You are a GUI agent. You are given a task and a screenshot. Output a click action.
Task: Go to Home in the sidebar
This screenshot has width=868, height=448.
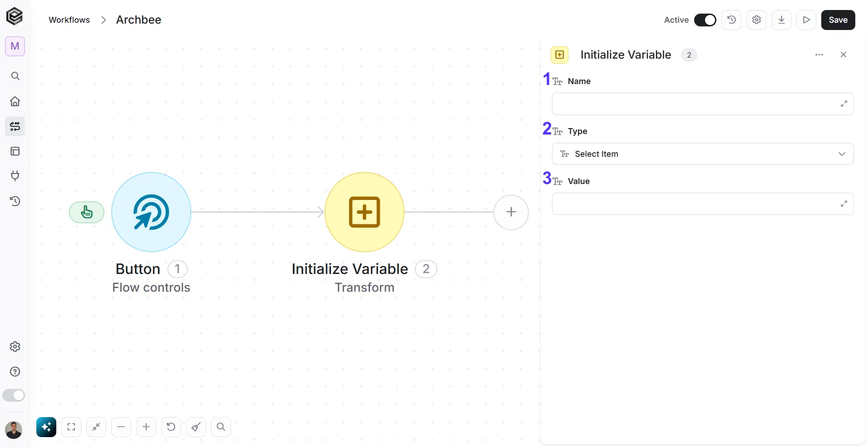click(x=15, y=101)
